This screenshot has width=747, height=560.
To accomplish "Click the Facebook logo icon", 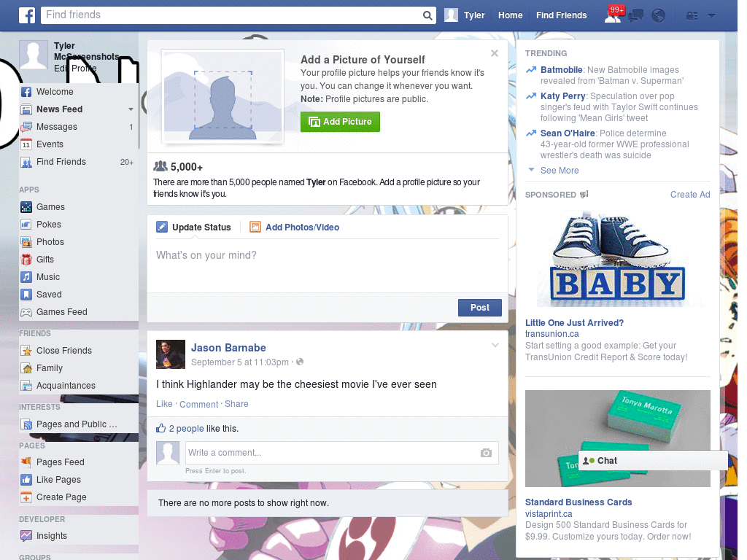I will (x=27, y=15).
